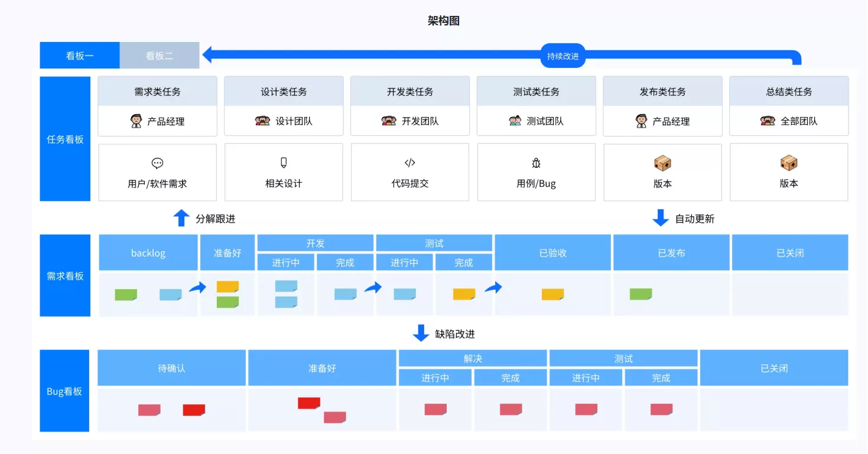868x454 pixels.
Task: Click the 自动更新 text
Action: click(x=695, y=219)
